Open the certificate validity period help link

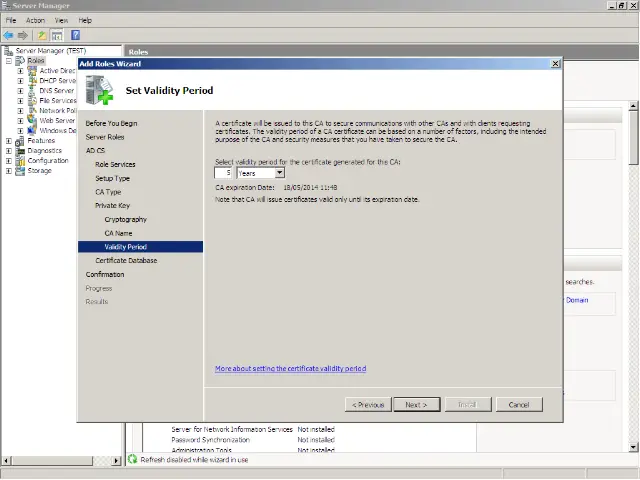(x=290, y=369)
